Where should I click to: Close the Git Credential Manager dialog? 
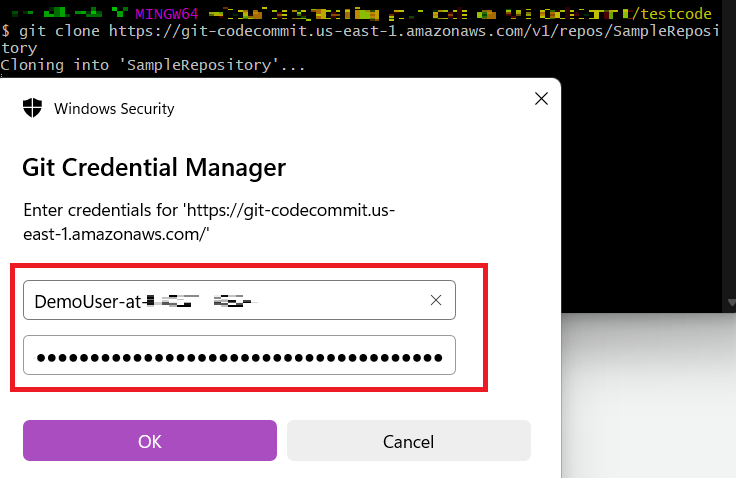(541, 99)
